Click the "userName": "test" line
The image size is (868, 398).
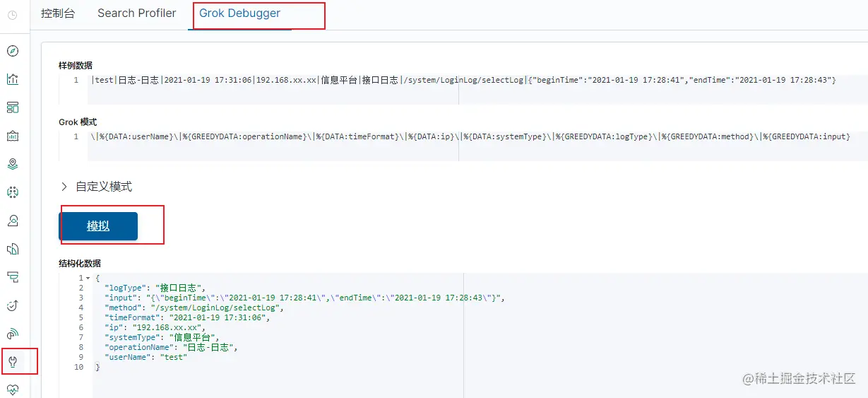(145, 357)
